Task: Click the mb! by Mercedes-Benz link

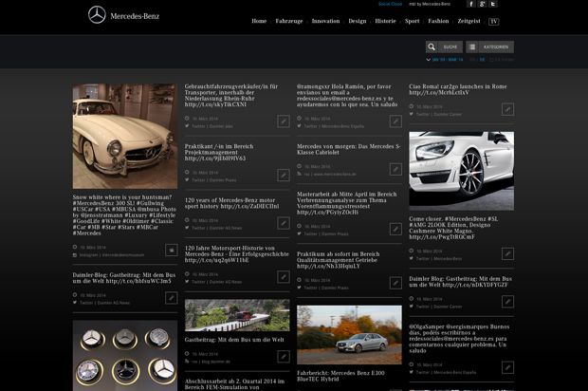Action: 430,4
